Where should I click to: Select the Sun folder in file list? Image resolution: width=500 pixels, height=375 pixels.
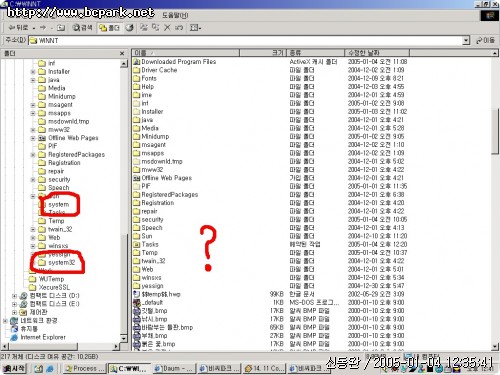[147, 236]
